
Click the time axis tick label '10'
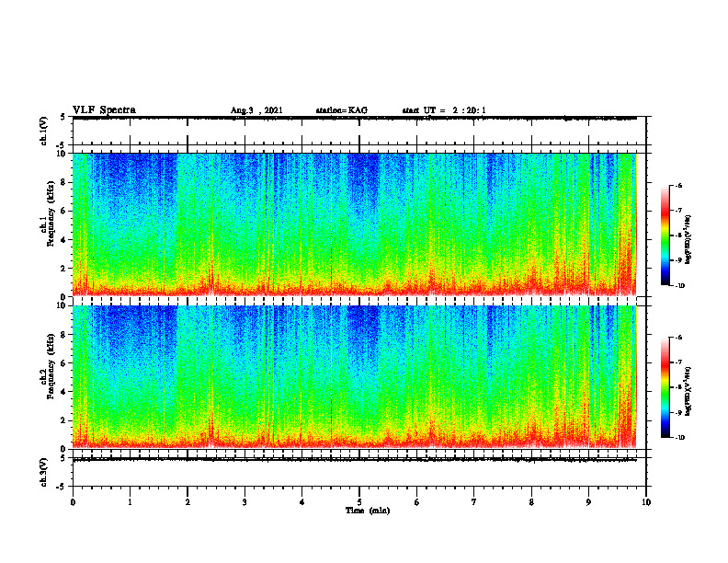(646, 502)
